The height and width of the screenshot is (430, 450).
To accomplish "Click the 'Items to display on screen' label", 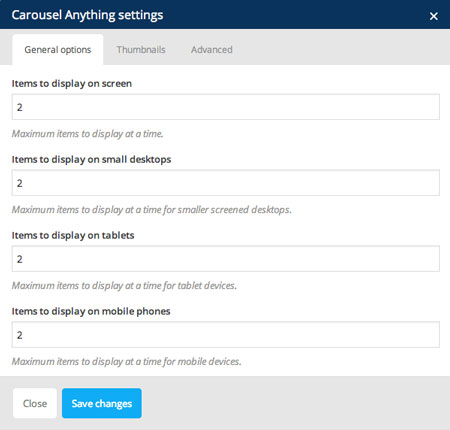I will coord(72,84).
